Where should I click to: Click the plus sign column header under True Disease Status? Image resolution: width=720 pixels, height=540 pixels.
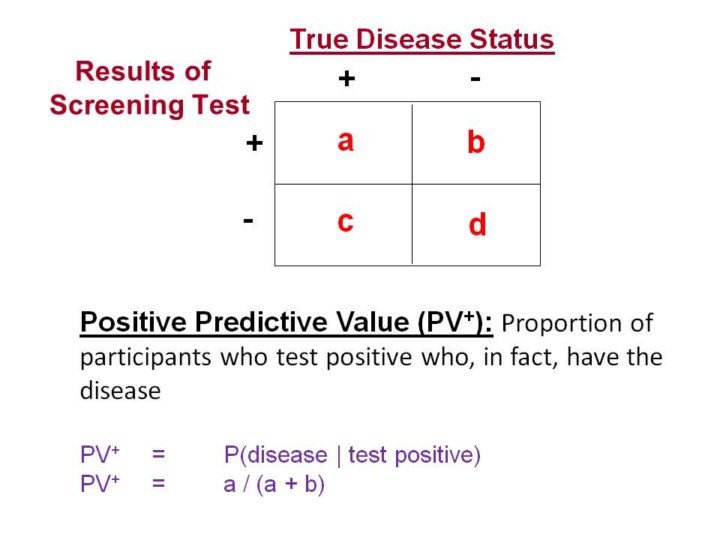[346, 79]
